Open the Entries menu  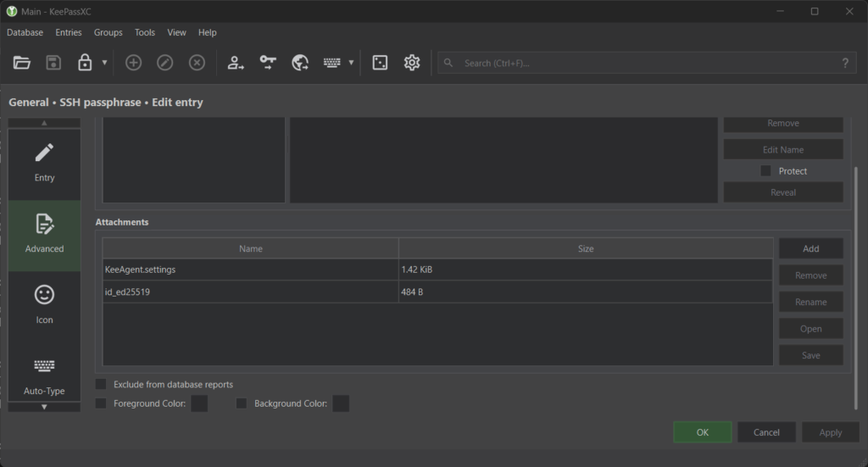tap(69, 33)
